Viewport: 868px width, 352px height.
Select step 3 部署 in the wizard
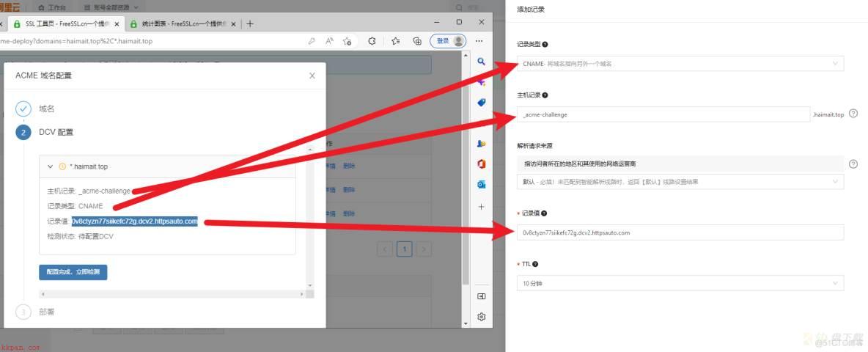click(35, 312)
